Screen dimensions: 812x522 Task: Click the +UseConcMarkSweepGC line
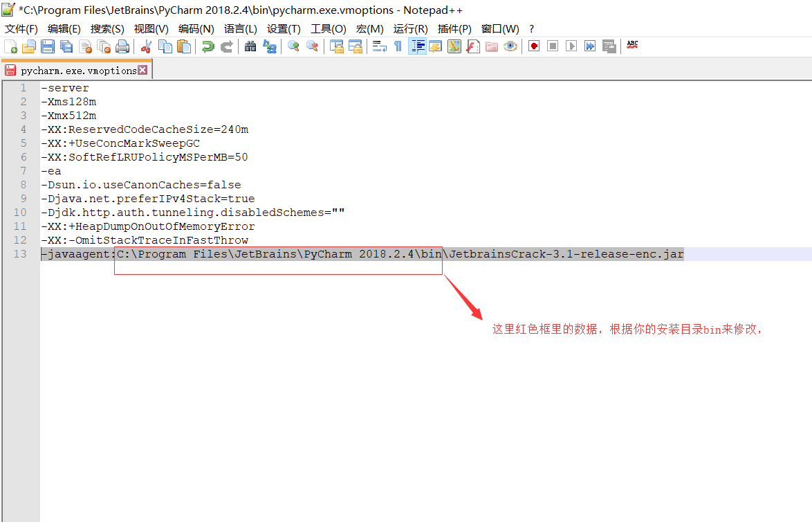coord(120,143)
